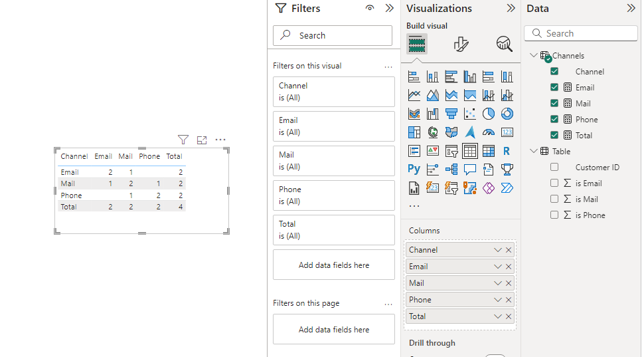The width and height of the screenshot is (644, 357).
Task: Select the Q&A speech bubble visual
Action: point(469,169)
